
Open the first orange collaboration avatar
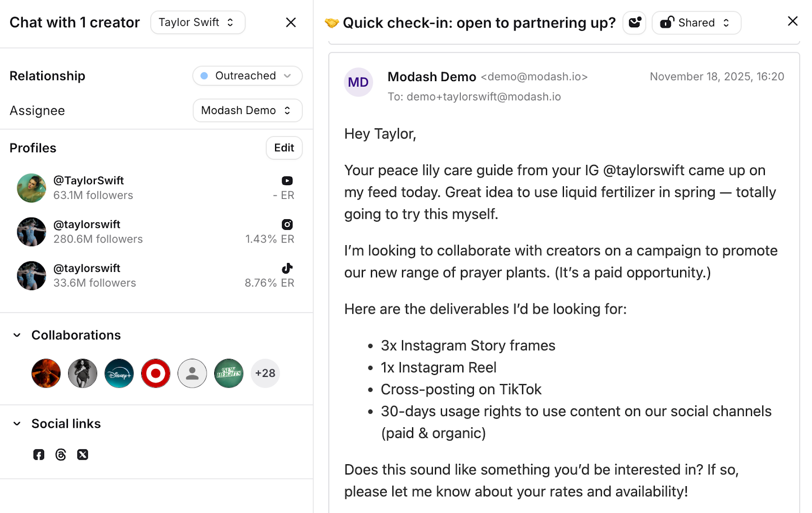[x=46, y=373]
